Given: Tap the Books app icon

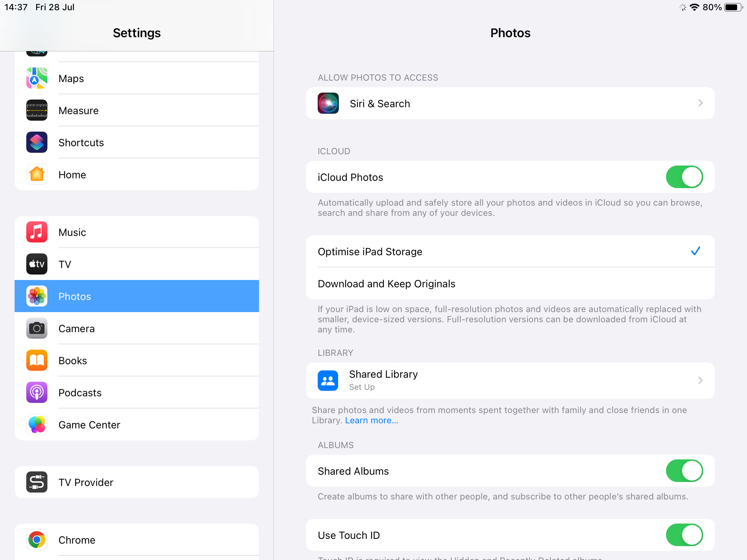Looking at the screenshot, I should click(37, 360).
